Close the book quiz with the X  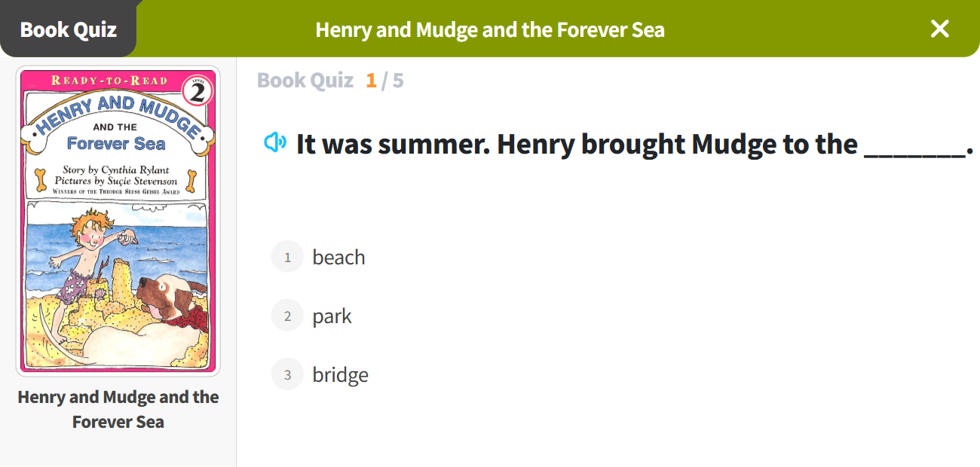939,29
